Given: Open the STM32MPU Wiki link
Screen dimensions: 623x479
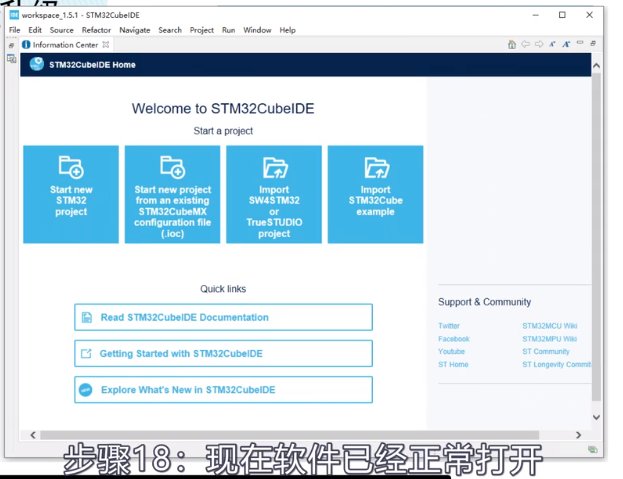Looking at the screenshot, I should point(550,339).
